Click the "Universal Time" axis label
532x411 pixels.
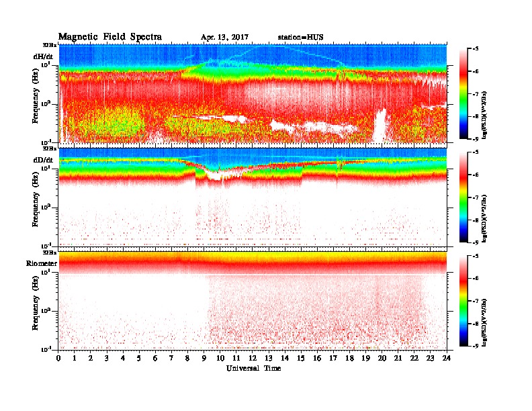tap(253, 368)
